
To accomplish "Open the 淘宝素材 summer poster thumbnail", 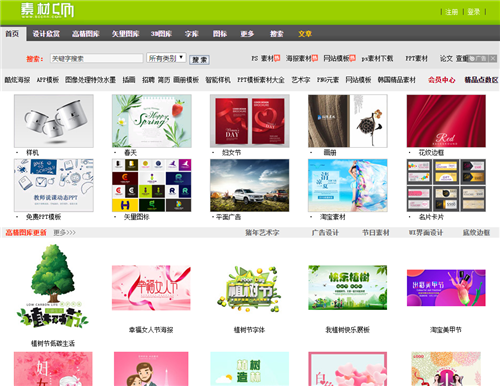I will pos(348,185).
